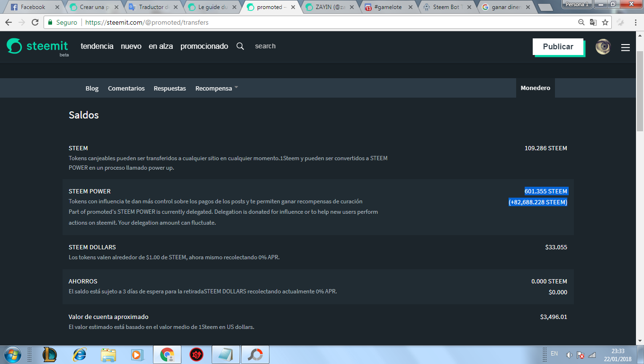Open Windows Media Player from the taskbar
This screenshot has width=644, height=364.
(136, 355)
